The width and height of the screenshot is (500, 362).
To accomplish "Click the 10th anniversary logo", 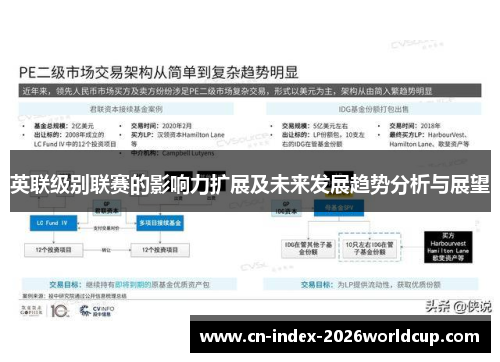I will pyautogui.click(x=60, y=311).
